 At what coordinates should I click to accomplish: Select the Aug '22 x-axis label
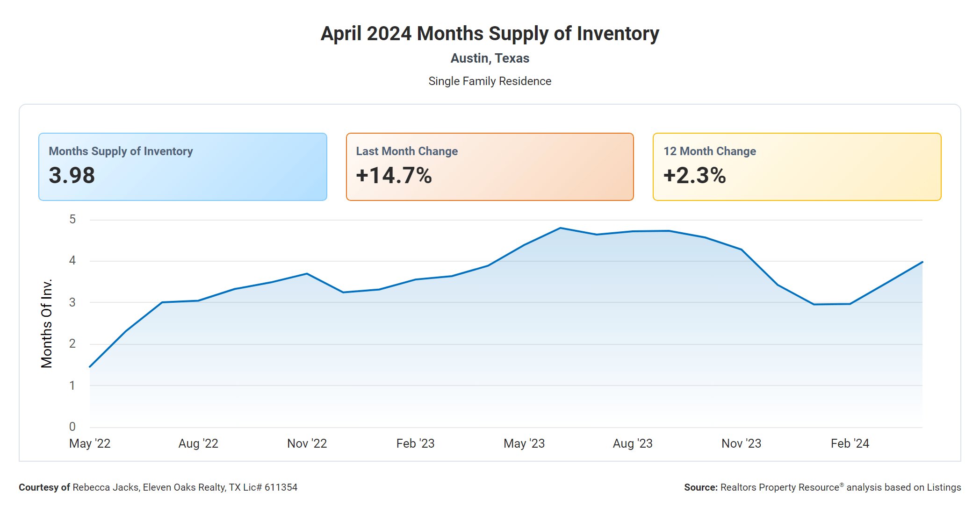(x=198, y=443)
